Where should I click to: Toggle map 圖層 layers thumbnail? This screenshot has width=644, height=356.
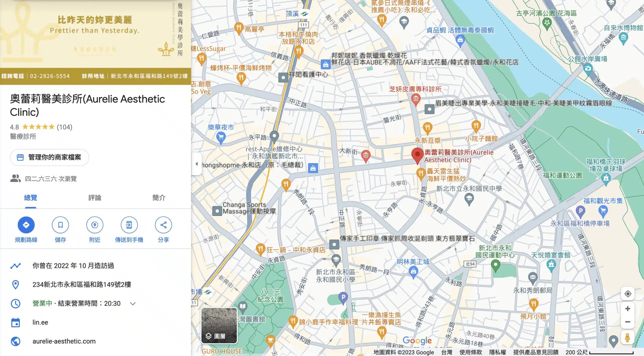219,326
